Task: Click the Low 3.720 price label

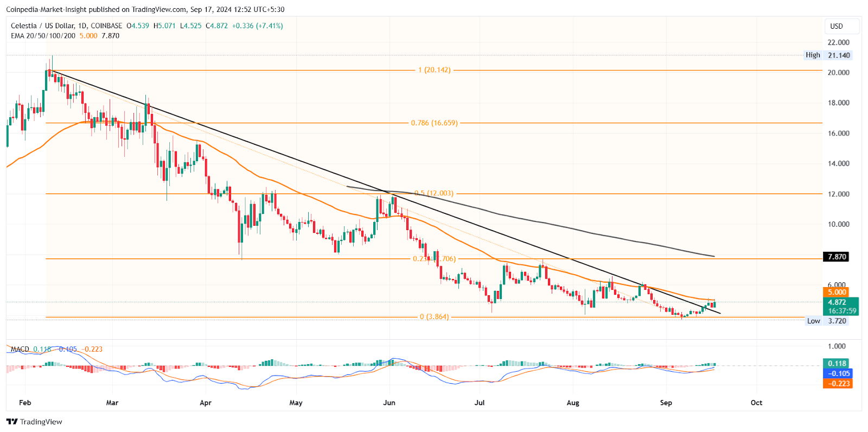Action: (x=827, y=321)
